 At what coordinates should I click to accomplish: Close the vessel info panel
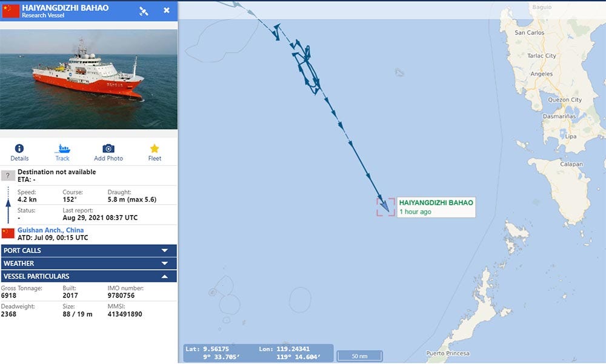(167, 10)
